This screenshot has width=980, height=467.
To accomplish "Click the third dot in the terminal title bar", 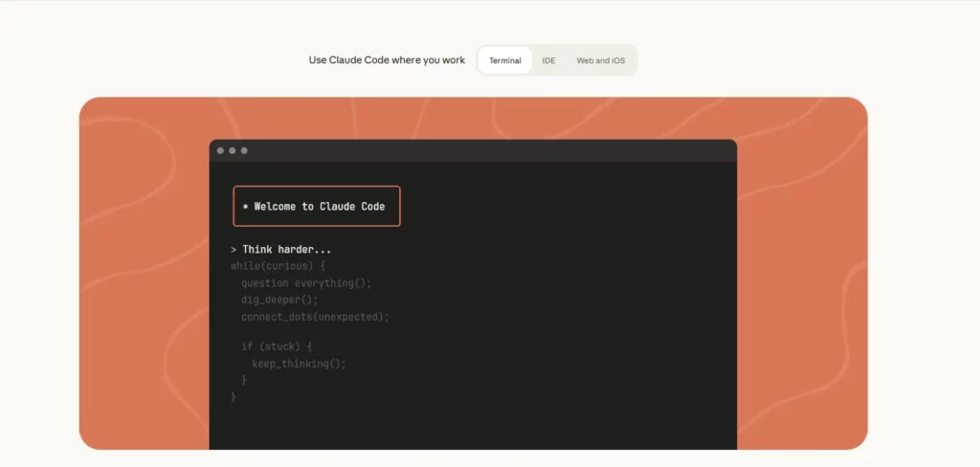I will click(x=244, y=150).
